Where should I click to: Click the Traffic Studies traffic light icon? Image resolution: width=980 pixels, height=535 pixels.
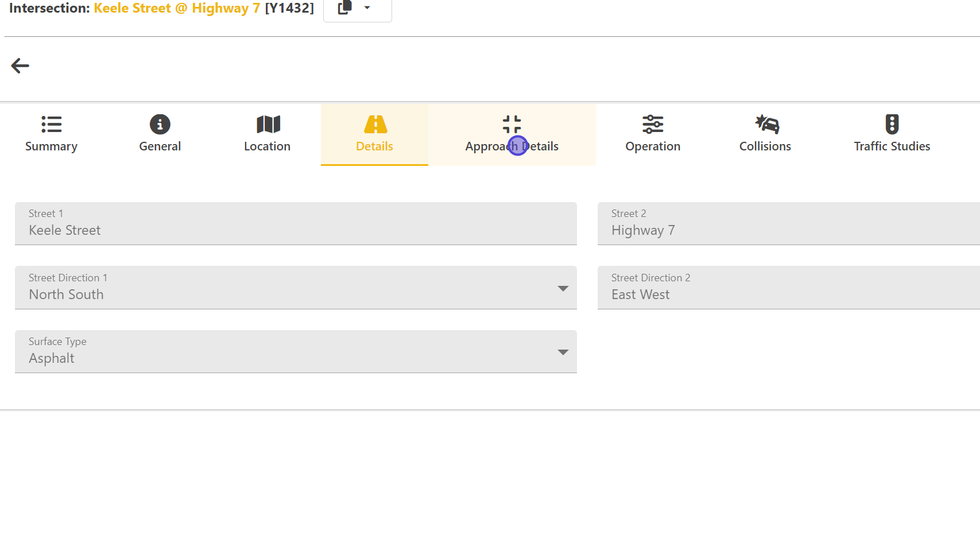(x=892, y=124)
